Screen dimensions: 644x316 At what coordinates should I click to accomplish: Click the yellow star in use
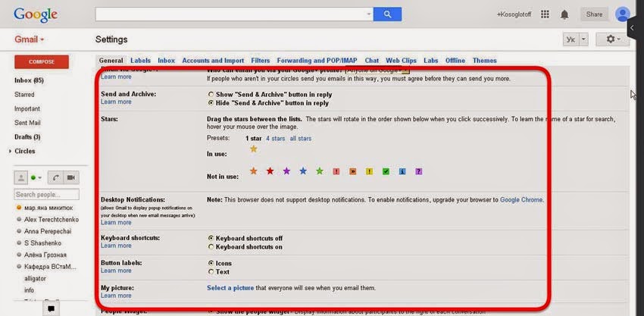point(254,149)
